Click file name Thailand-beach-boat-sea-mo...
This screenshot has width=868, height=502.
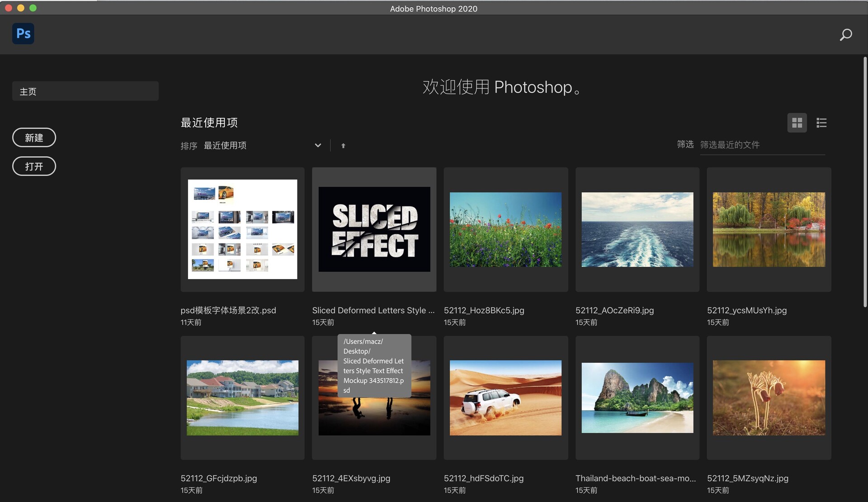[636, 478]
